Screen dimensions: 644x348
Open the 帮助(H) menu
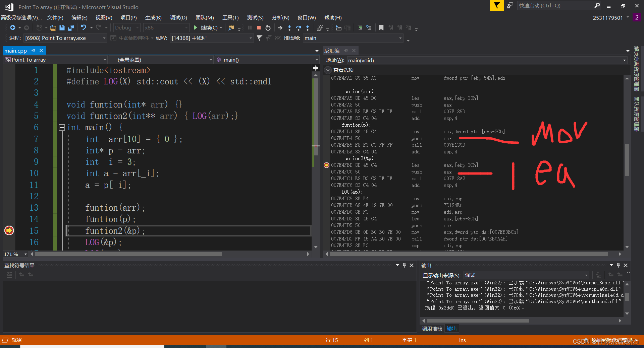pyautogui.click(x=333, y=18)
